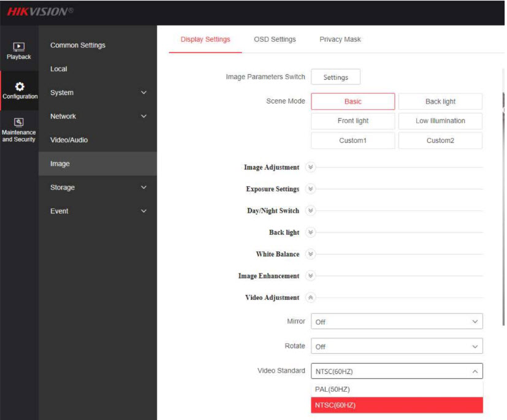Image resolution: width=507 pixels, height=420 pixels.
Task: Switch to the Privacy Mask tab
Action: pyautogui.click(x=340, y=39)
